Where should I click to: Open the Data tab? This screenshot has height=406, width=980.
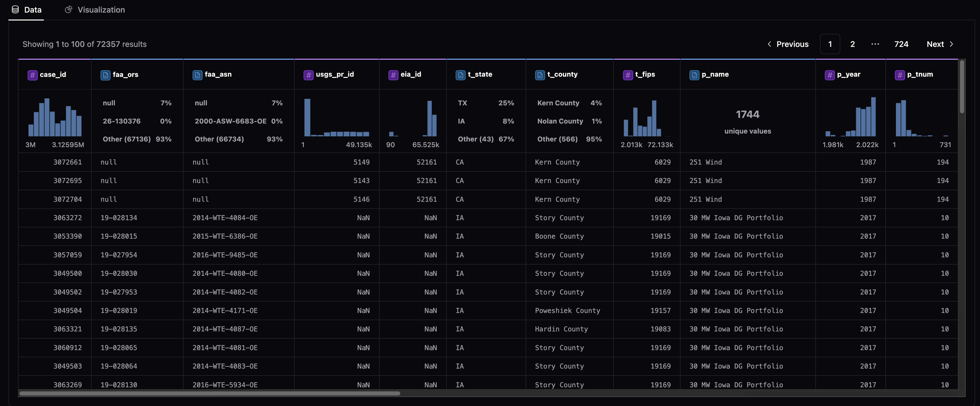pyautogui.click(x=26, y=10)
